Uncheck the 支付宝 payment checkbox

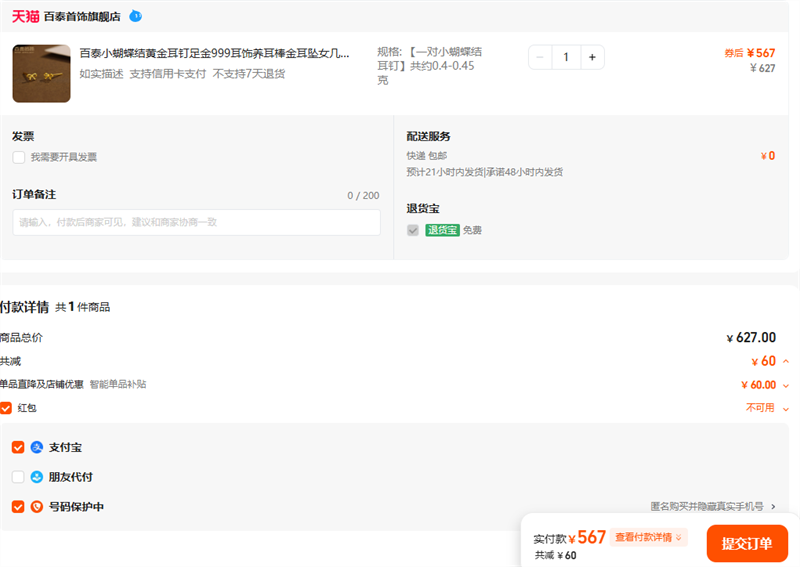18,447
